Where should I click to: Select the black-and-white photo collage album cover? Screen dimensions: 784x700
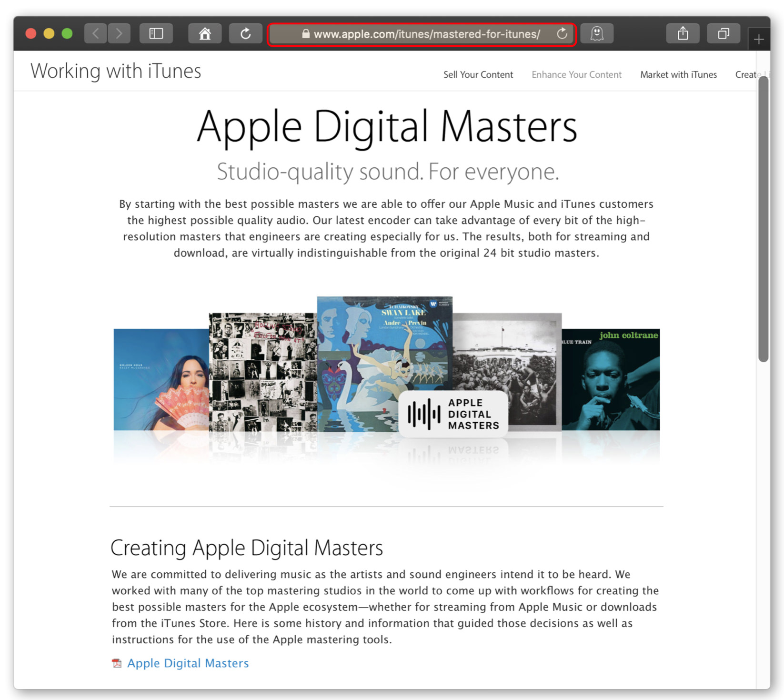point(263,372)
